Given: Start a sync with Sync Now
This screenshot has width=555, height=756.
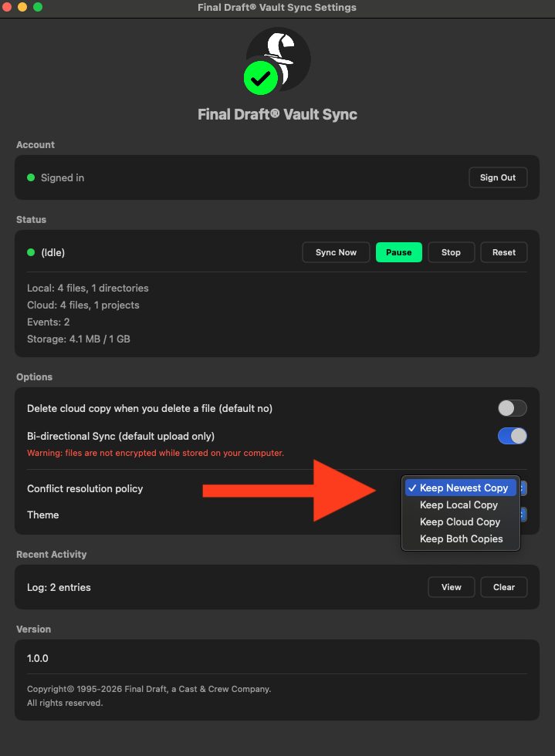Looking at the screenshot, I should [x=336, y=252].
